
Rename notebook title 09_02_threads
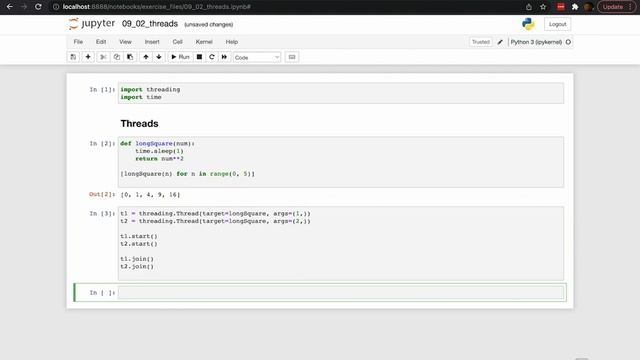coord(150,24)
